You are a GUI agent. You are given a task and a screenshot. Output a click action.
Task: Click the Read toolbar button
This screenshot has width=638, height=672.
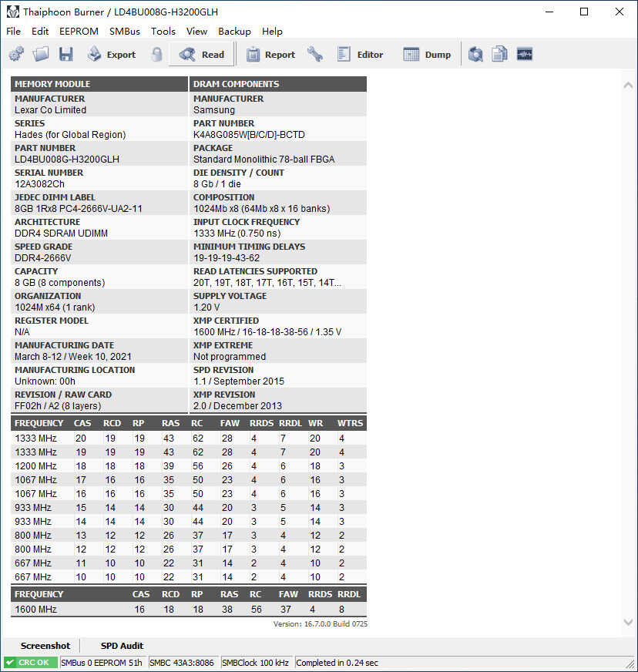(202, 55)
